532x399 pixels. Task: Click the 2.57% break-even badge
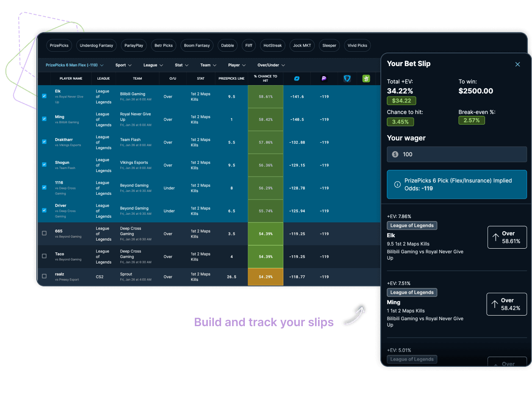tap(471, 120)
